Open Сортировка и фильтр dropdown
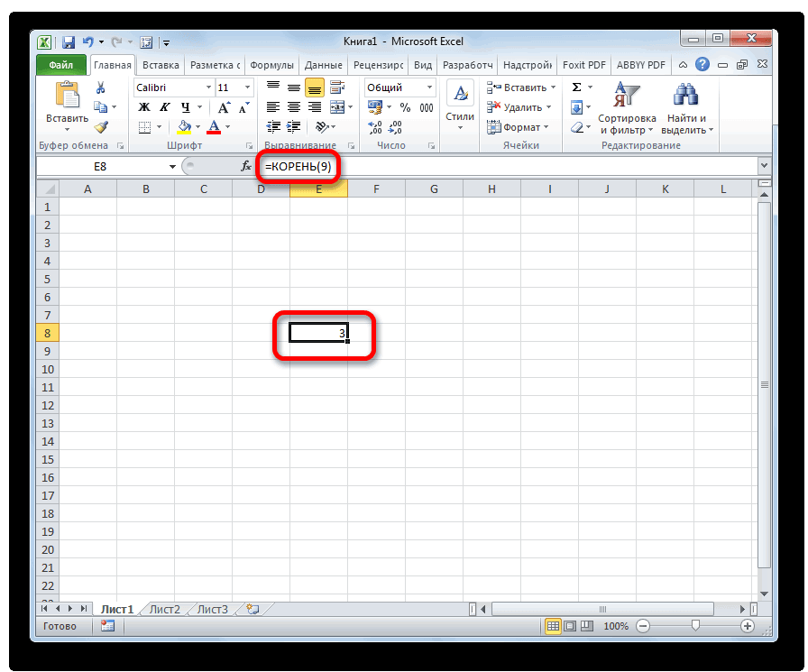The image size is (808, 672). click(626, 109)
